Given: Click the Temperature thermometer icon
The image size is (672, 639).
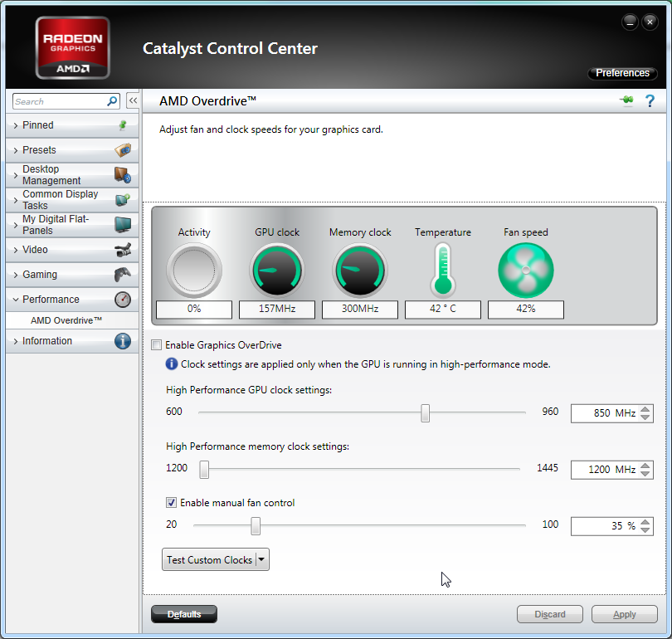Looking at the screenshot, I should pos(443,271).
